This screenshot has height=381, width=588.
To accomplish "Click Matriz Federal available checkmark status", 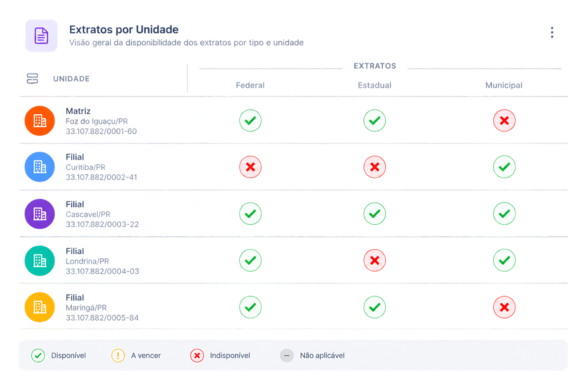I will pos(250,120).
